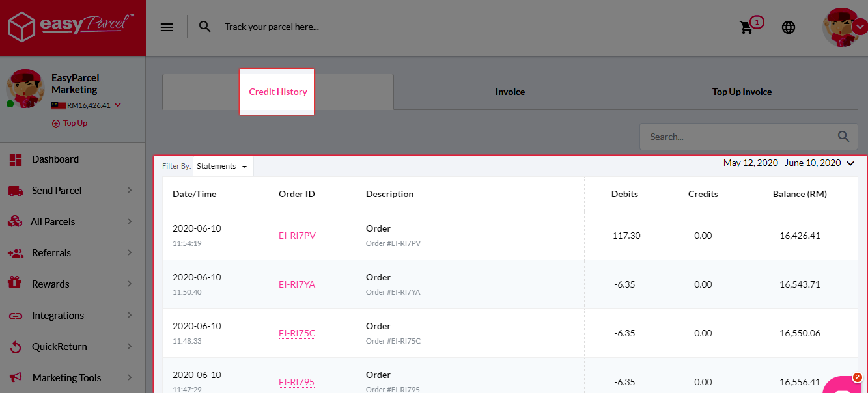Click the Send Parcel truck icon
The width and height of the screenshot is (868, 393).
(16, 191)
